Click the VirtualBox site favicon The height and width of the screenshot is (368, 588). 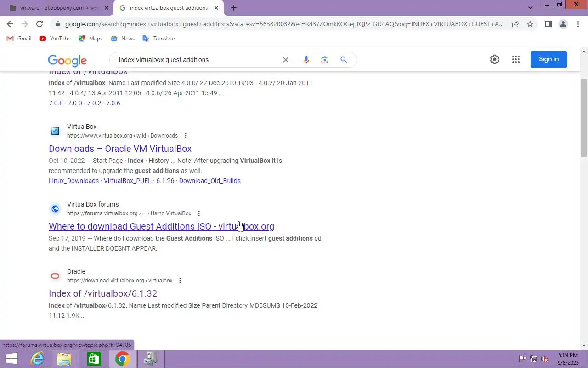point(55,131)
